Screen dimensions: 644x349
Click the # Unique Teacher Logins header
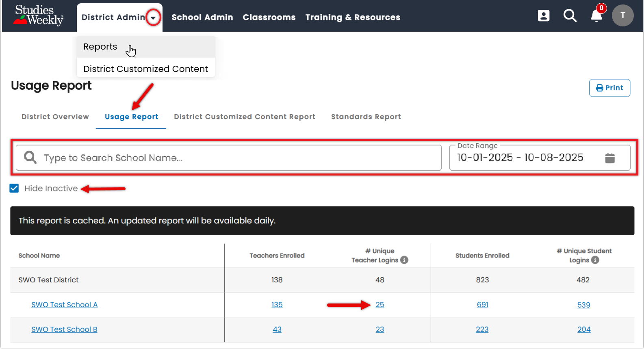tap(379, 256)
